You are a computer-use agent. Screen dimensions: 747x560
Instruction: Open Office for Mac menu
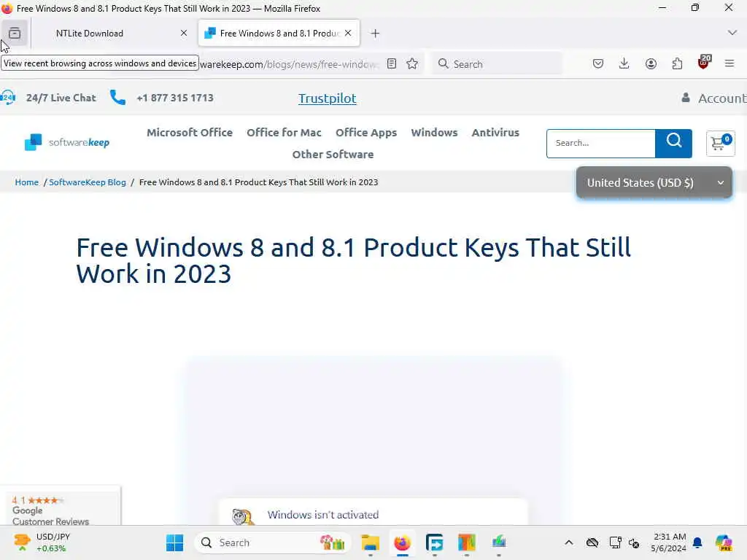(284, 133)
